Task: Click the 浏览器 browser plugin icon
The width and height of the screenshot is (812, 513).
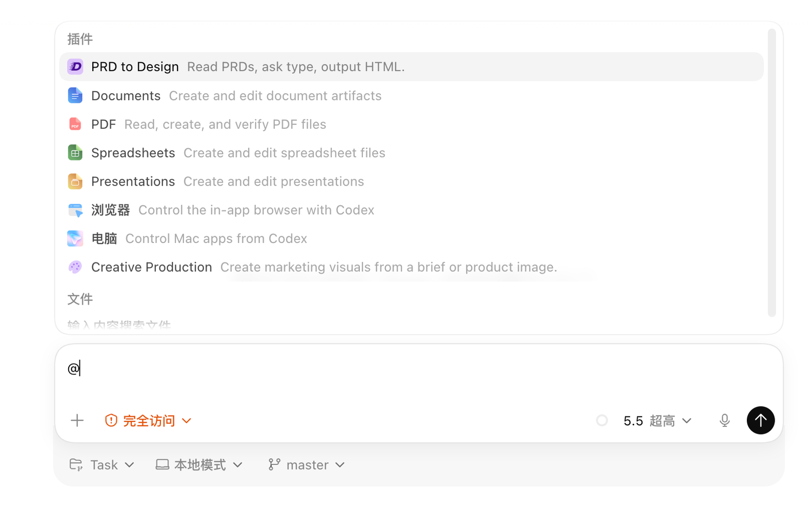Action: (75, 210)
